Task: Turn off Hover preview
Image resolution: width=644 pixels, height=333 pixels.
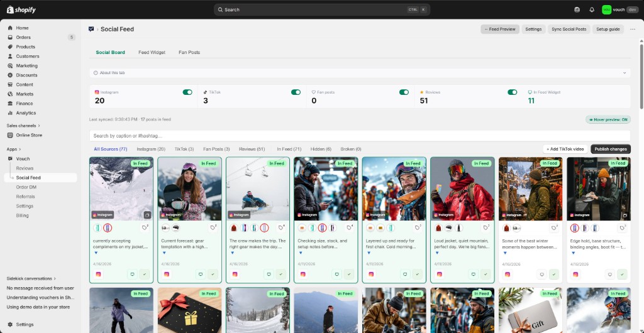Action: tap(608, 120)
